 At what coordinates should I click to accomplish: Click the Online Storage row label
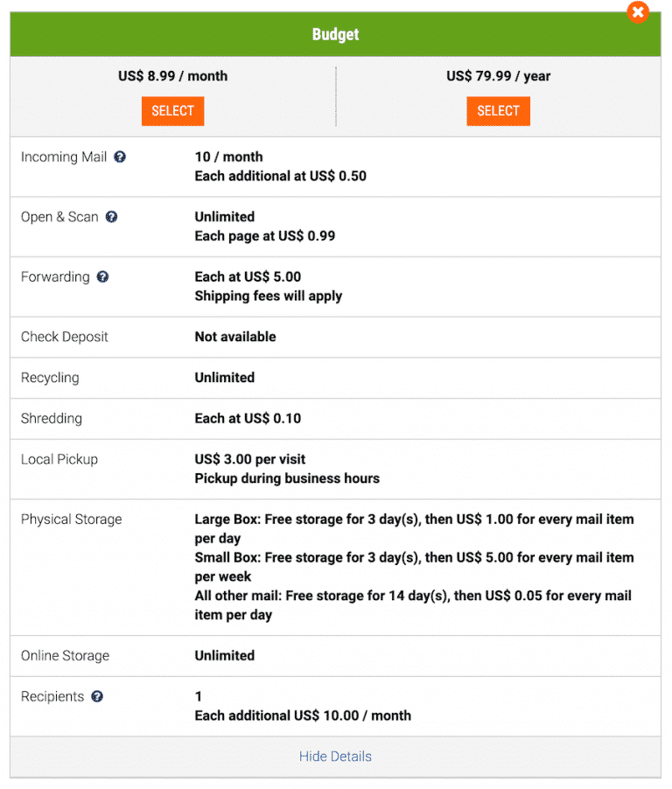(x=65, y=656)
